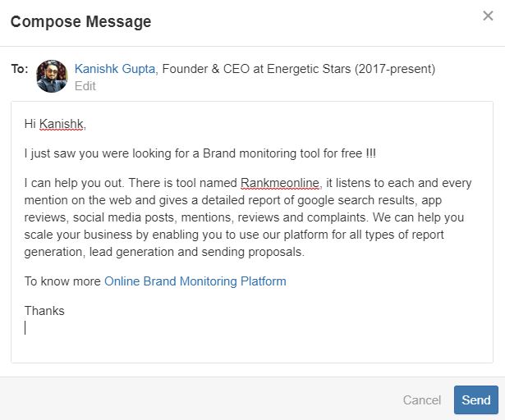Click Kanishk Gupta's profile photo

(52, 76)
